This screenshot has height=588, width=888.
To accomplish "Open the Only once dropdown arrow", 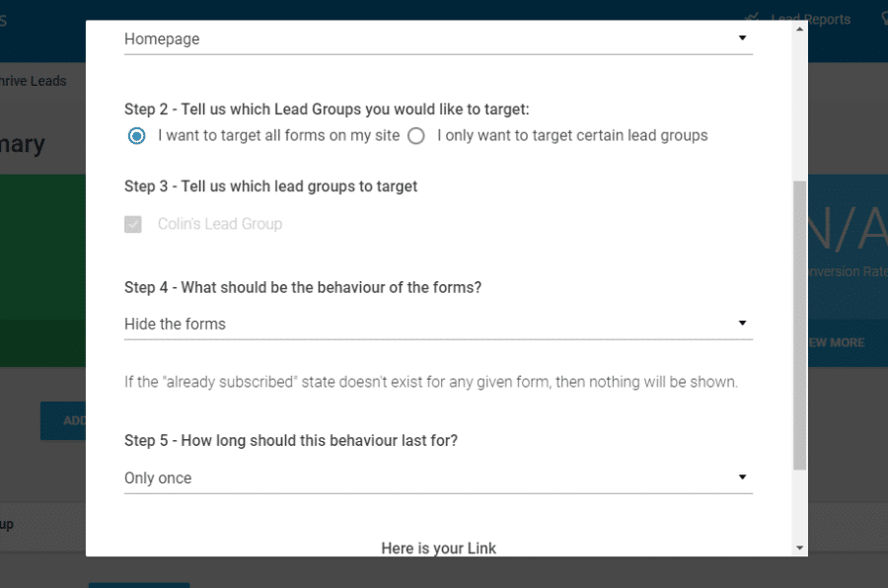I will pos(742,477).
